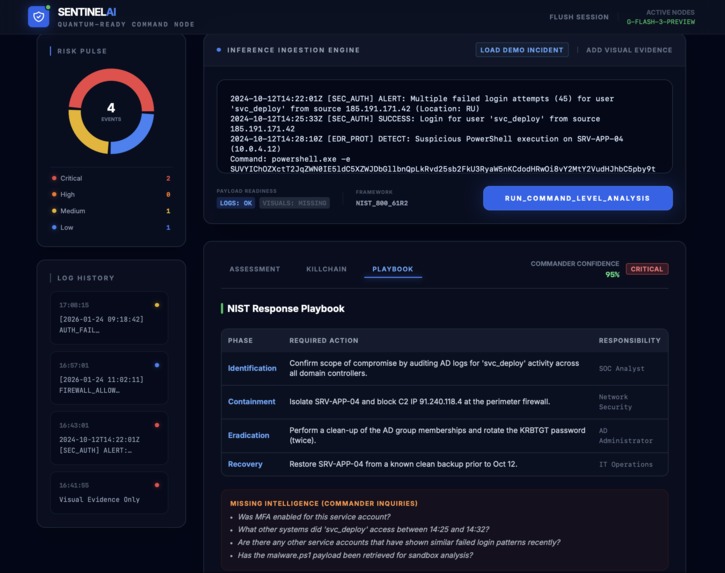Click the red dot on Visual Evidence entry
This screenshot has height=573, width=725.
[x=157, y=485]
